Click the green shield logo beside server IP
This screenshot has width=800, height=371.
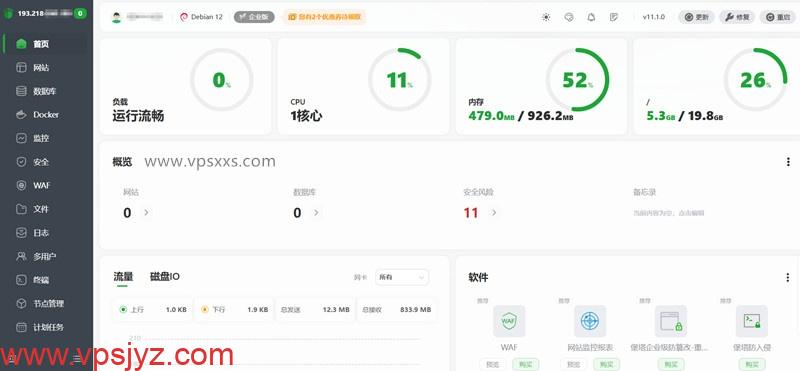click(x=8, y=14)
